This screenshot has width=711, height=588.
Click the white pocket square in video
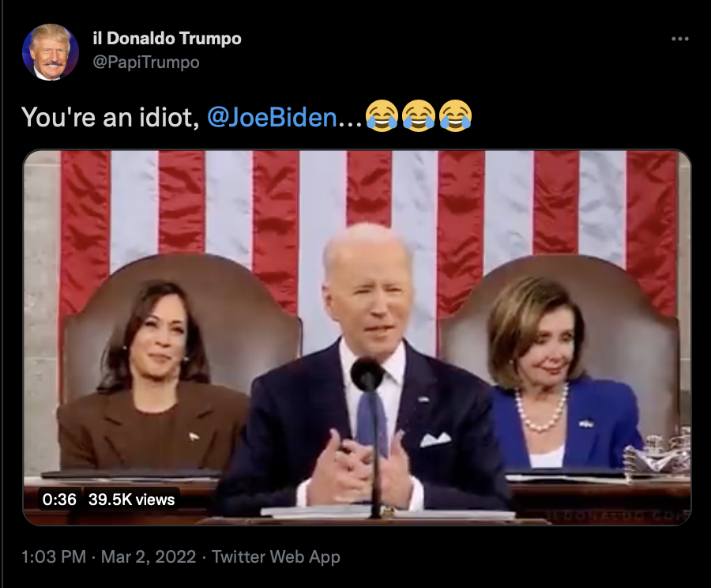click(x=434, y=439)
